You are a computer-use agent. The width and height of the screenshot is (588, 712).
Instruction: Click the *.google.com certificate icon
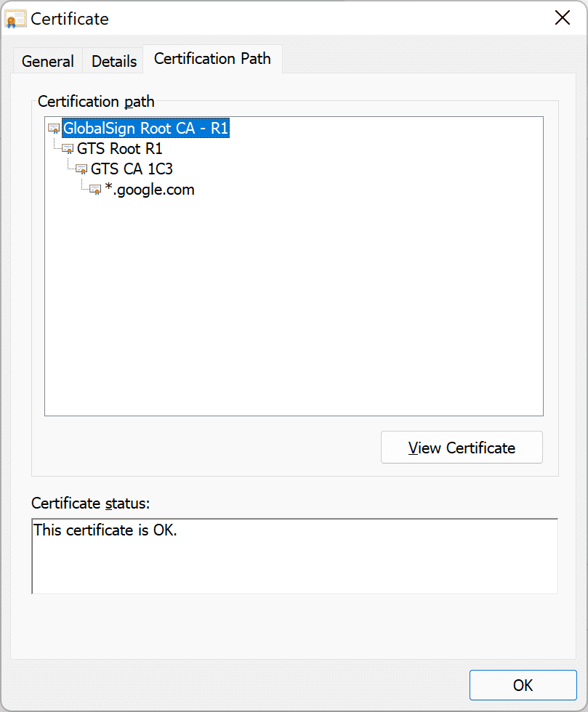pos(95,190)
